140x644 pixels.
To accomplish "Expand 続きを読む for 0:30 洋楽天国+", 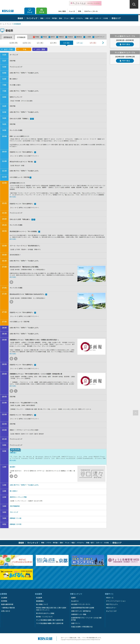I will pyautogui.click(x=13, y=460).
